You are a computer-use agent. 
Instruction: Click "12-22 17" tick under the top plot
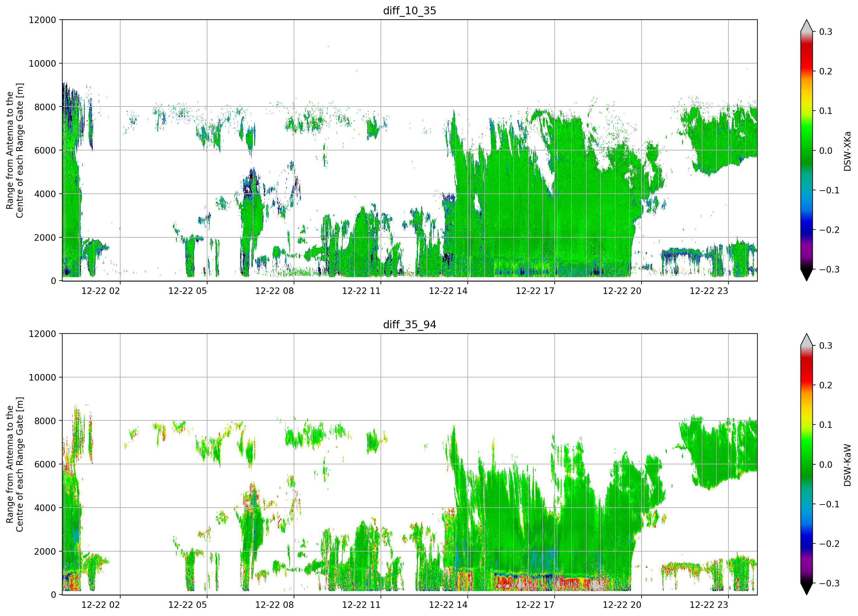535,291
